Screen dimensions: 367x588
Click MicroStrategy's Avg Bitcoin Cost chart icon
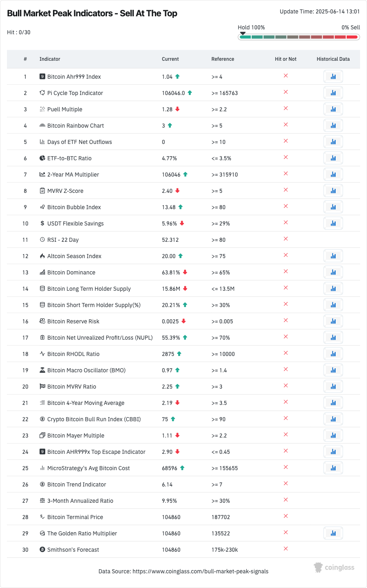pyautogui.click(x=333, y=468)
